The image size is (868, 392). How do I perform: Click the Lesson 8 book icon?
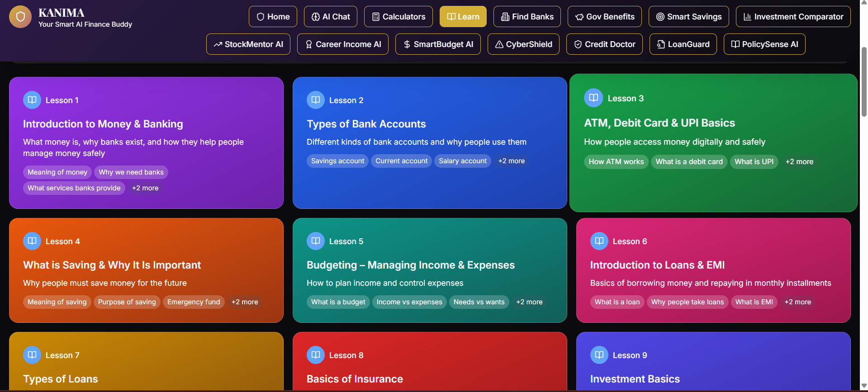[316, 355]
